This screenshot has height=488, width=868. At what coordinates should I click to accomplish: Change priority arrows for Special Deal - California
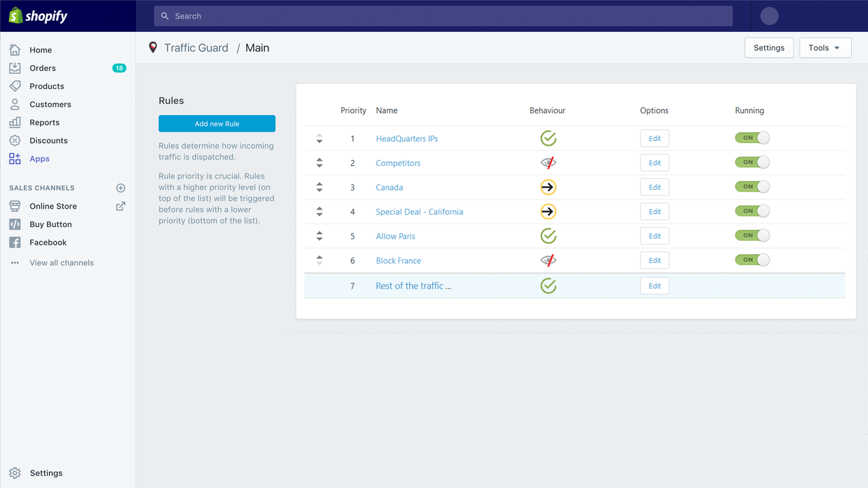[x=319, y=211]
